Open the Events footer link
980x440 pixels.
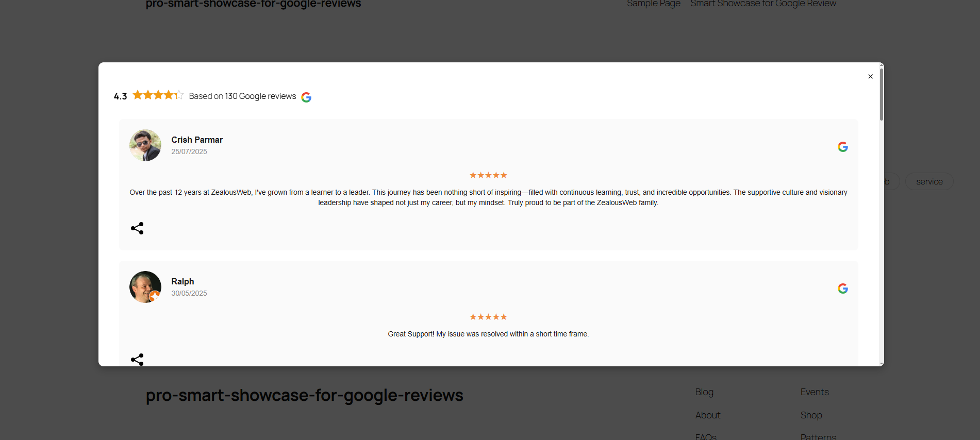pyautogui.click(x=815, y=392)
